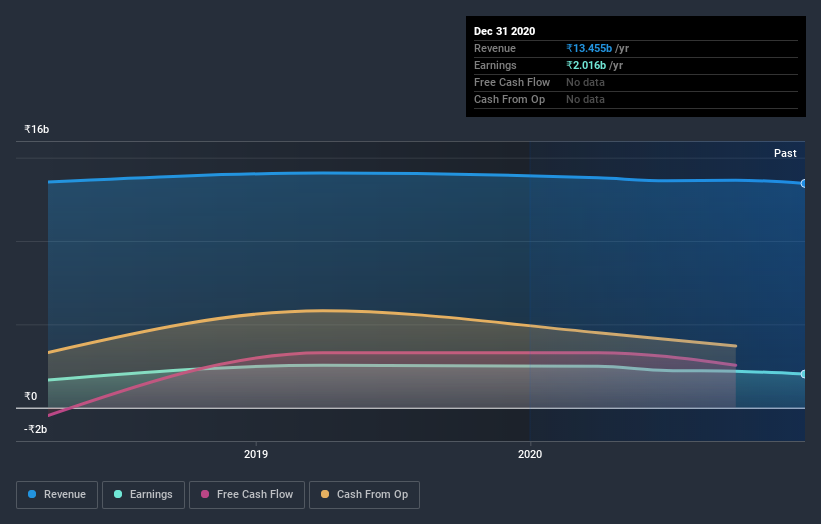Click the Earnings row label in the tooltip
This screenshot has height=524, width=821.
click(x=495, y=65)
